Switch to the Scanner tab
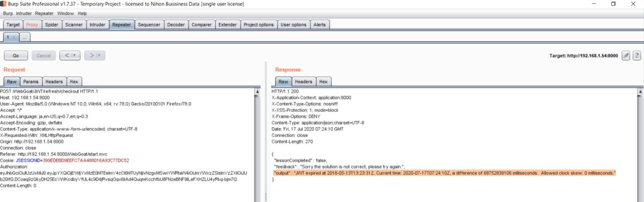This screenshot has width=644, height=202. point(74,25)
